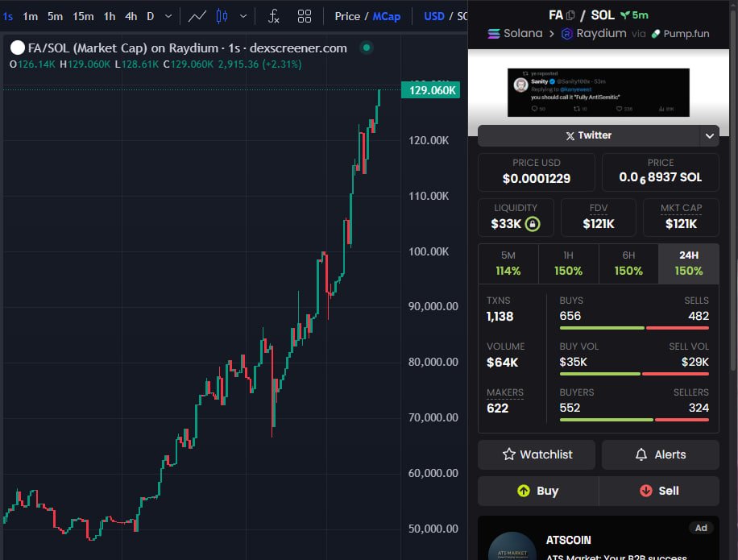Click the MAKERS 622 value
Viewport: 738px width, 560px height.
tap(497, 408)
